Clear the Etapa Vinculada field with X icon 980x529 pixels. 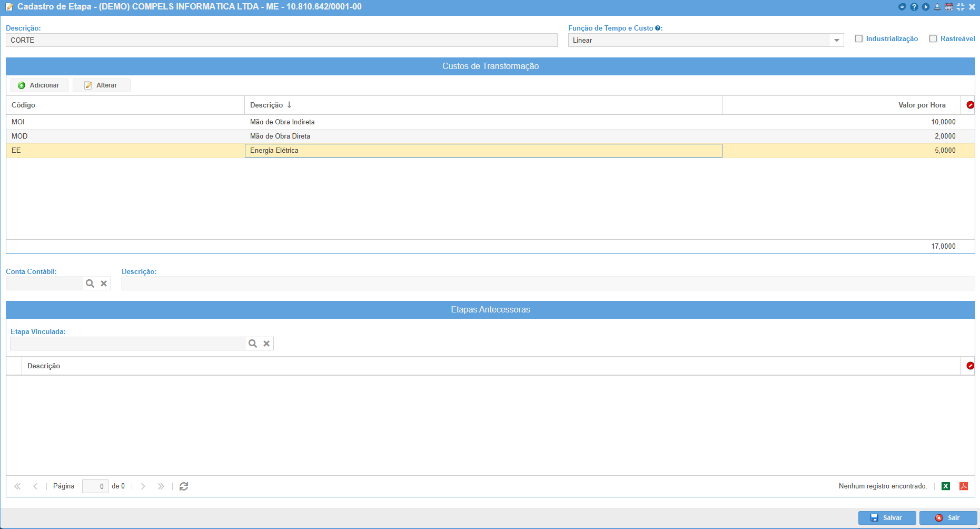[x=266, y=344]
